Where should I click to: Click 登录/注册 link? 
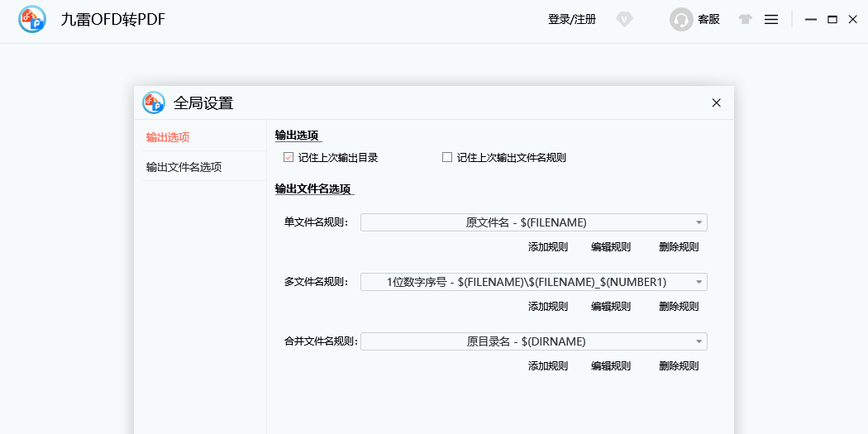571,20
